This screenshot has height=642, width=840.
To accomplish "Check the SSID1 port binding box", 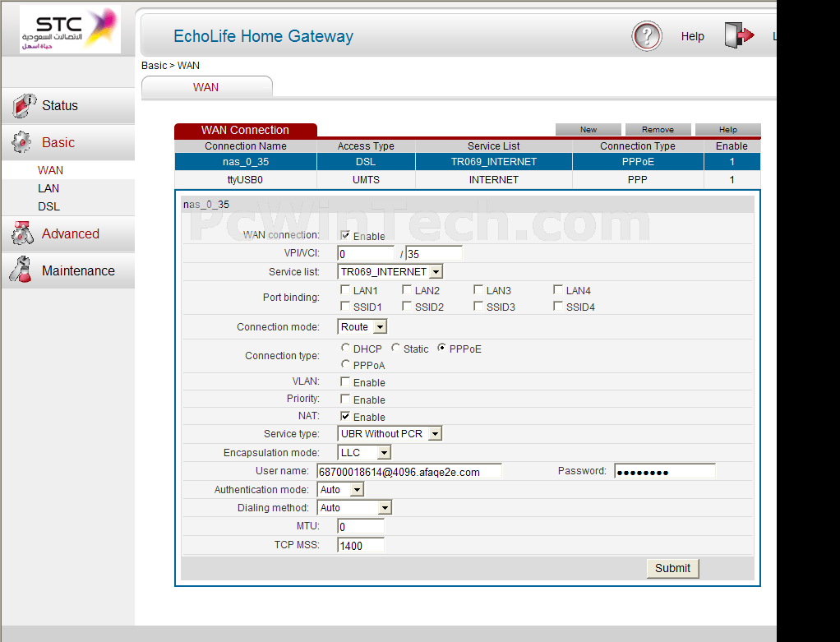I will click(x=345, y=306).
